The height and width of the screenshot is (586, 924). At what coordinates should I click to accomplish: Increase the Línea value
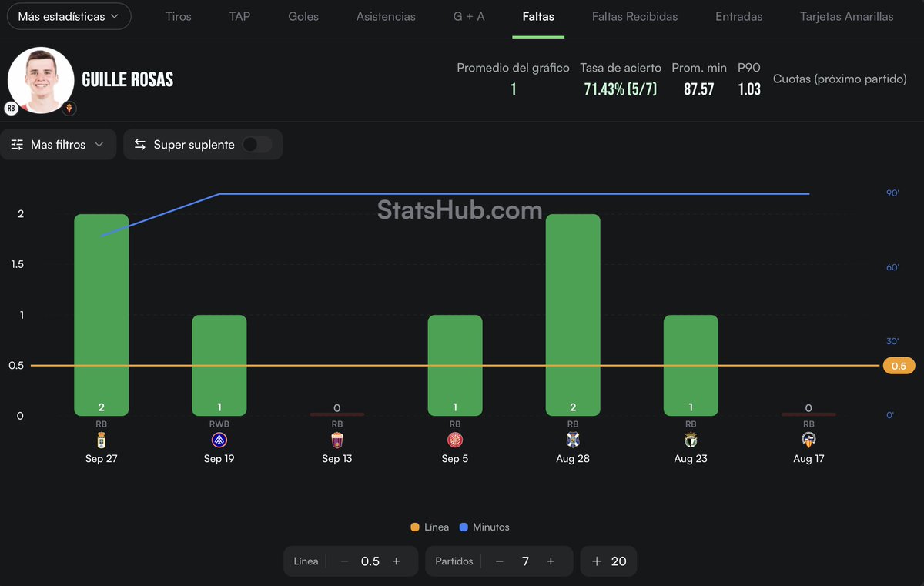[x=397, y=561]
